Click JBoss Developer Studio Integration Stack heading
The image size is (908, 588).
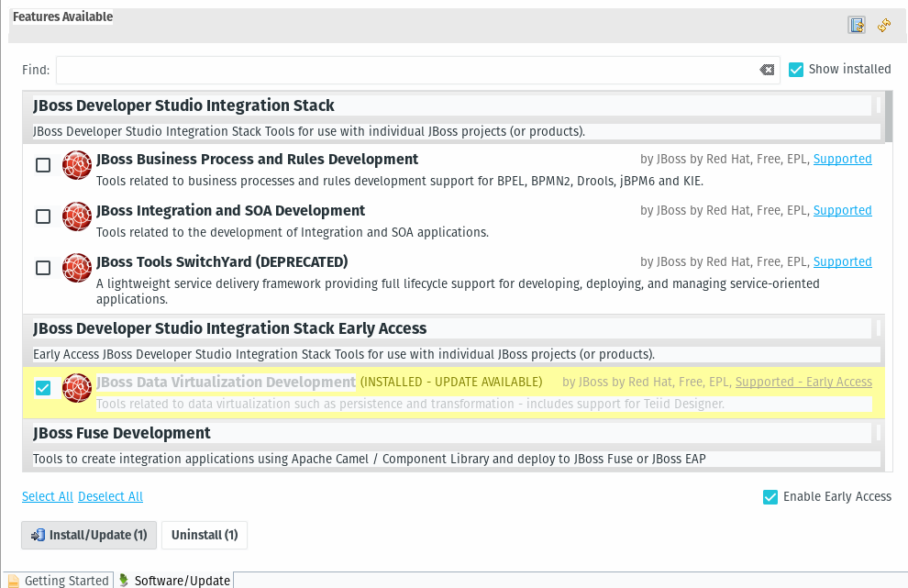183,105
